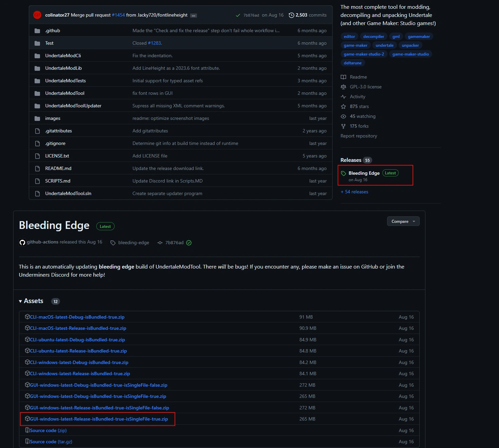
Task: Select the undertale topic tag
Action: [x=385, y=45]
